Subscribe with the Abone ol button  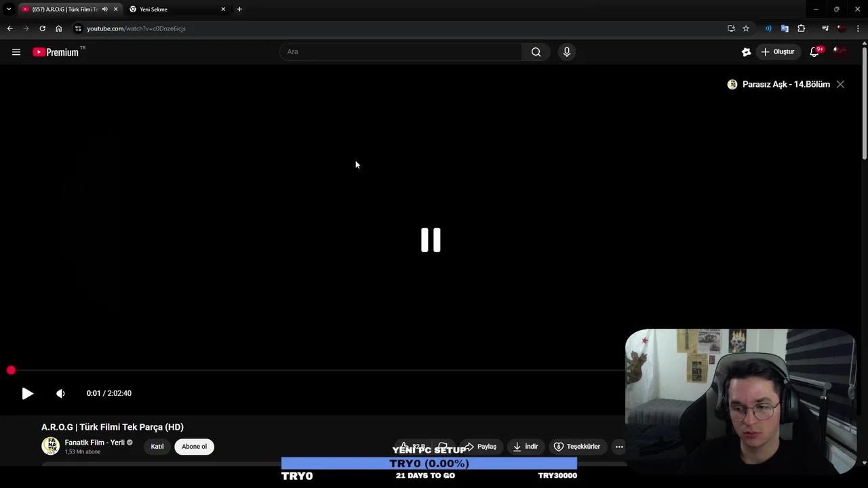pos(194,447)
